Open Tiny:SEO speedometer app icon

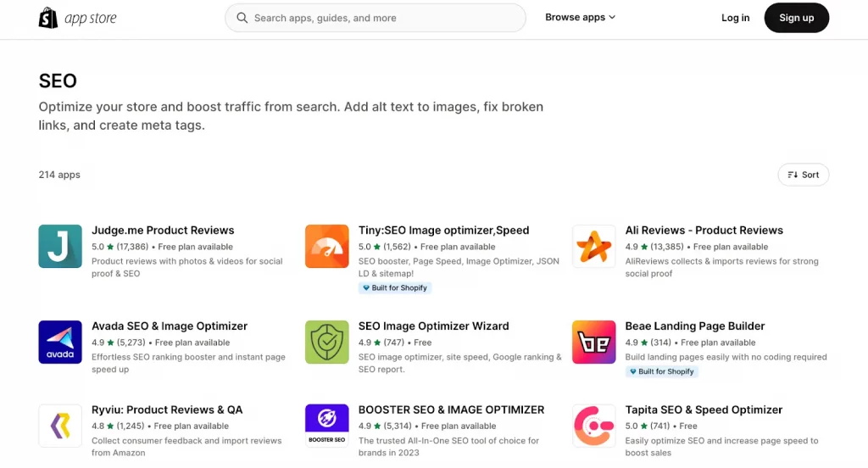point(327,247)
